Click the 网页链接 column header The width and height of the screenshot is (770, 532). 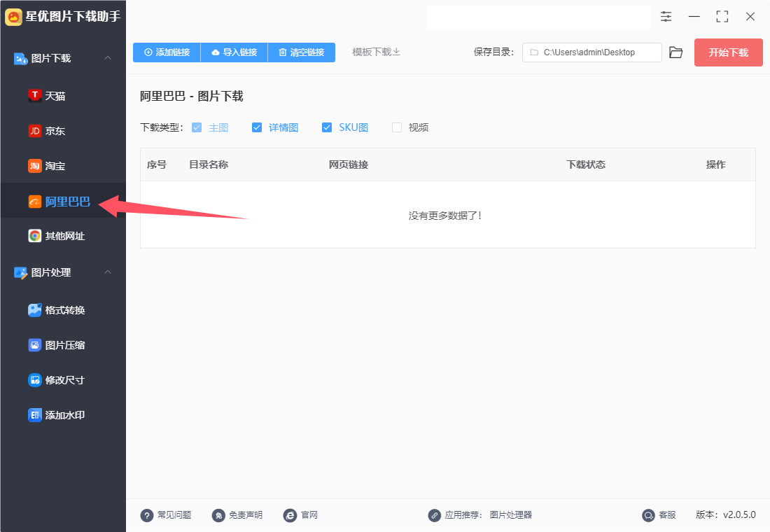tap(349, 164)
